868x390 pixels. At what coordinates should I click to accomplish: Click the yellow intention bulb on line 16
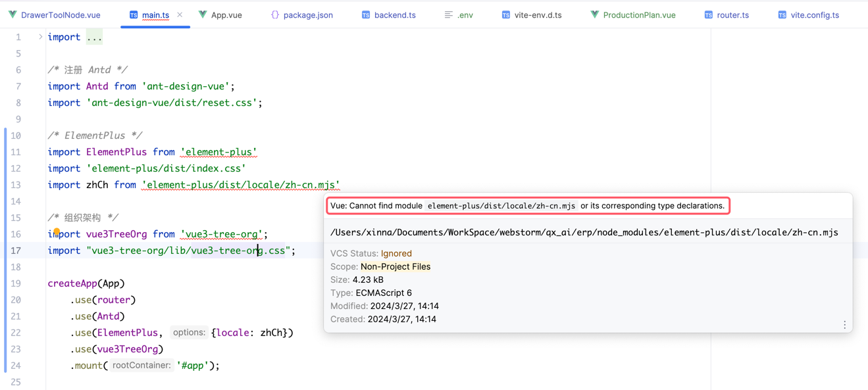[x=57, y=232]
